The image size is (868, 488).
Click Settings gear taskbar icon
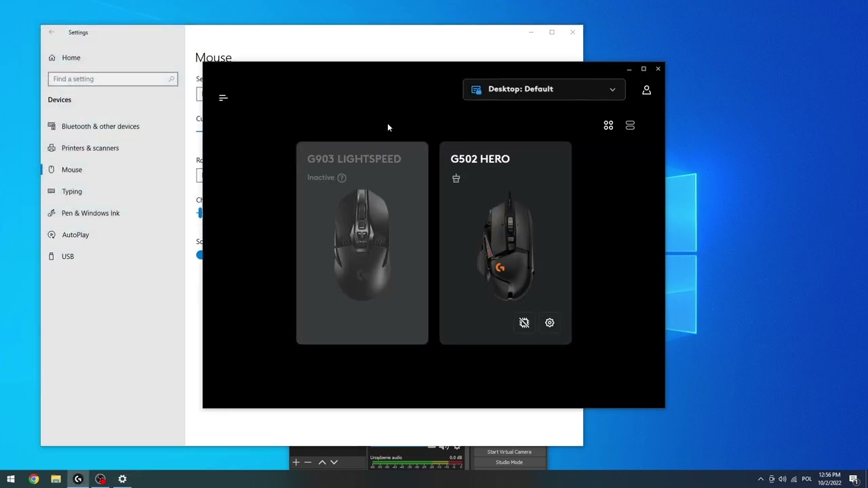point(123,479)
